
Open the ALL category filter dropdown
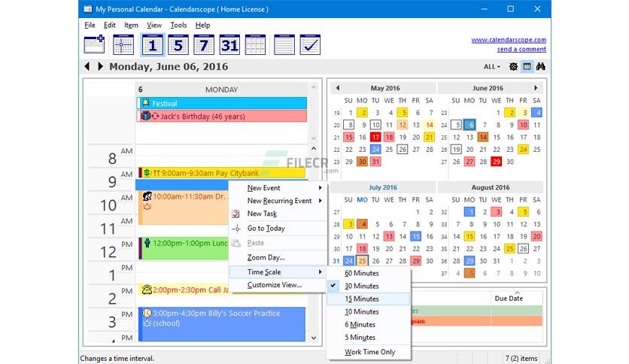(x=492, y=67)
